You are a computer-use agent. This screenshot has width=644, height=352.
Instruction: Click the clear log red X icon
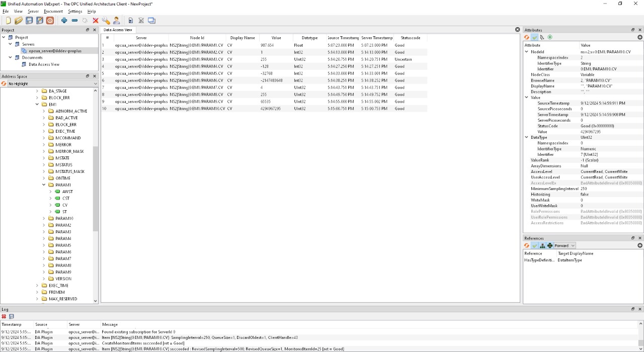[x=4, y=316]
